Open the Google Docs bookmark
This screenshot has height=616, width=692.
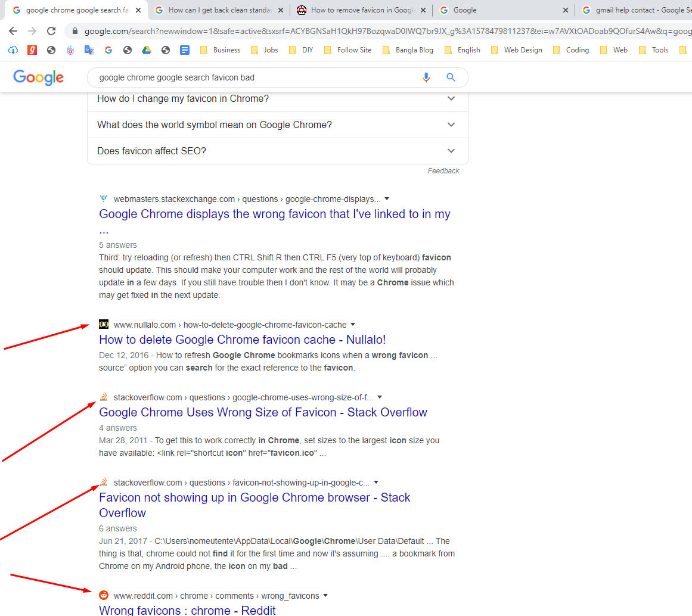185,50
